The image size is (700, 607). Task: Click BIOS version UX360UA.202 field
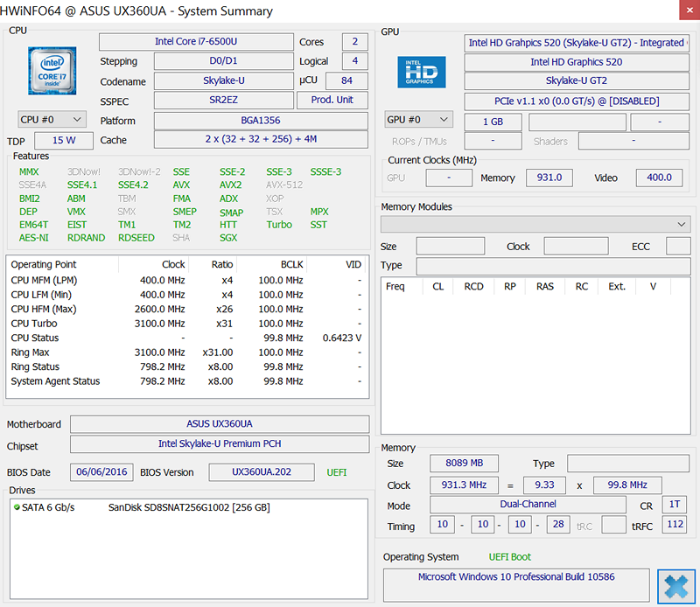point(262,472)
